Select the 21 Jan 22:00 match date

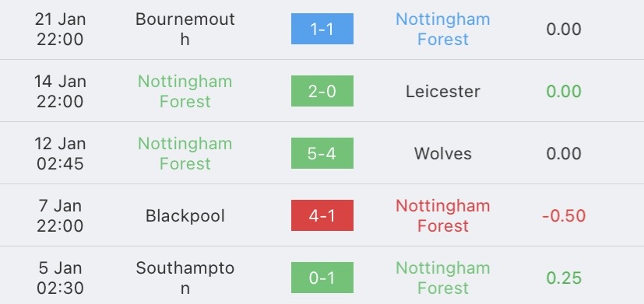(x=60, y=29)
